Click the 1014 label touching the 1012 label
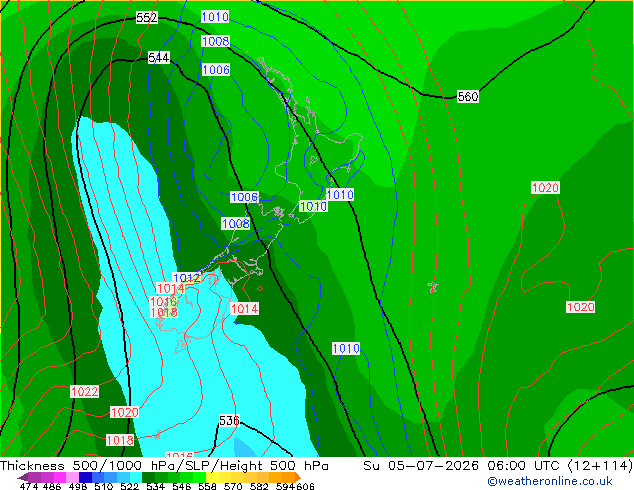The height and width of the screenshot is (490, 634). (x=170, y=288)
